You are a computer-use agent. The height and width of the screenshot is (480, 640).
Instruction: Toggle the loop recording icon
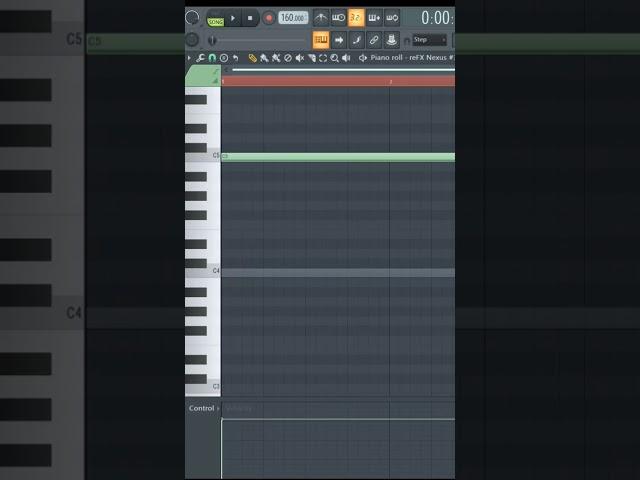[x=392, y=18]
